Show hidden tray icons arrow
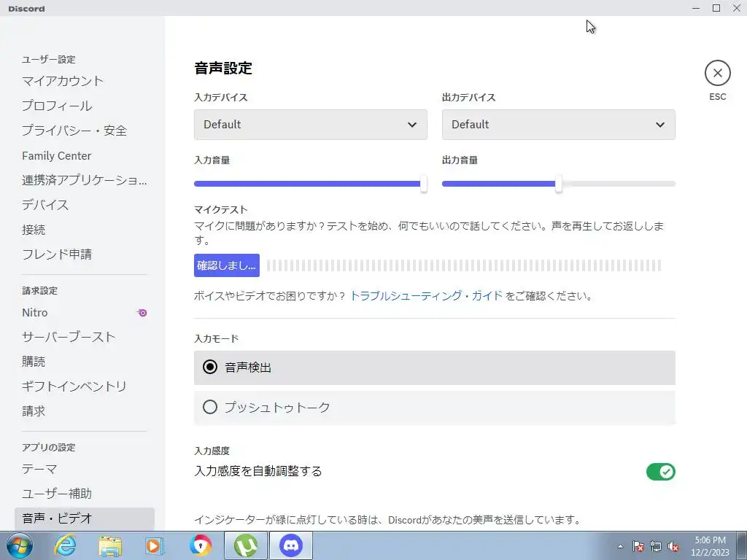The width and height of the screenshot is (747, 560). 620,546
